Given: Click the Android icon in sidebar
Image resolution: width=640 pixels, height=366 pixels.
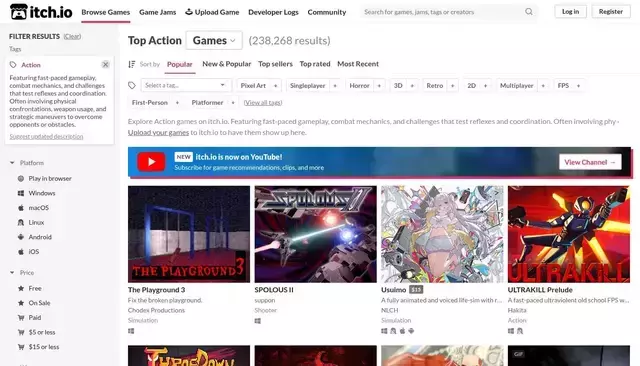Looking at the screenshot, I should pos(21,237).
